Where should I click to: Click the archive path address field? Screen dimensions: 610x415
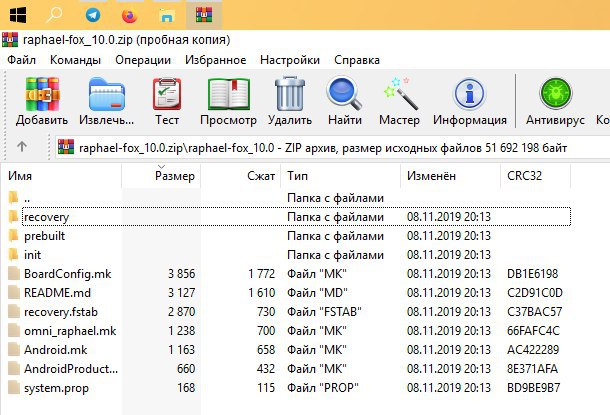332,148
